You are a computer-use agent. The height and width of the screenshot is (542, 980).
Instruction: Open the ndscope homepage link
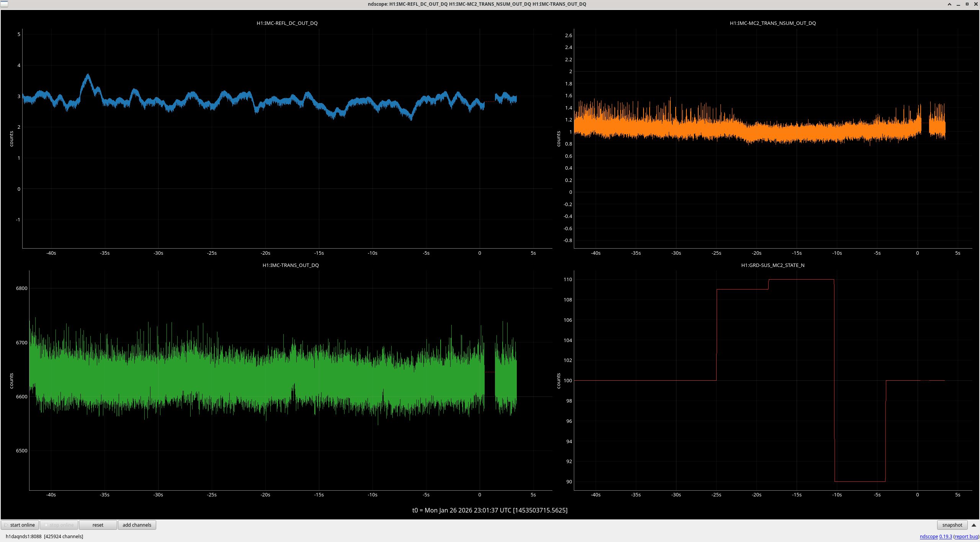pyautogui.click(x=928, y=536)
